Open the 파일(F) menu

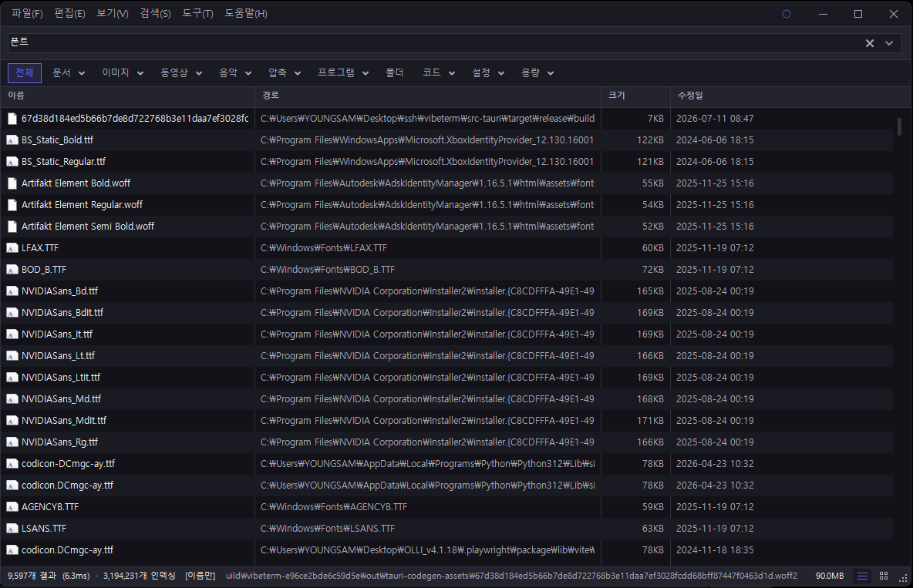(27, 13)
